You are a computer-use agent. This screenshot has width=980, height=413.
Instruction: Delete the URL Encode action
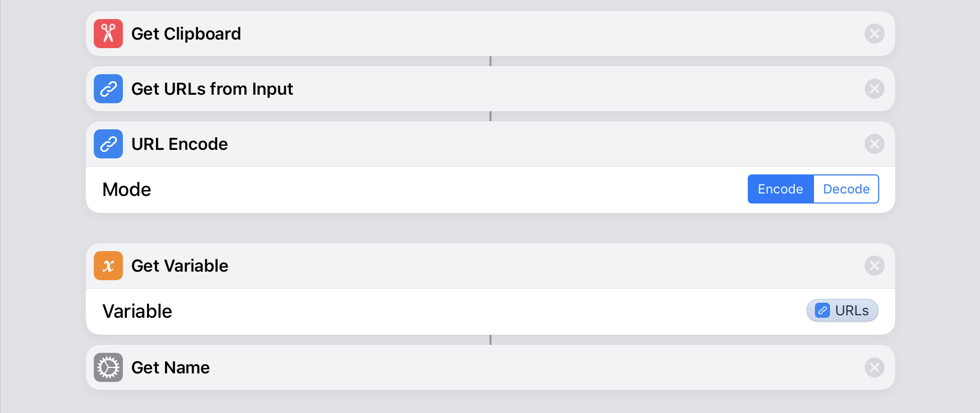click(874, 144)
